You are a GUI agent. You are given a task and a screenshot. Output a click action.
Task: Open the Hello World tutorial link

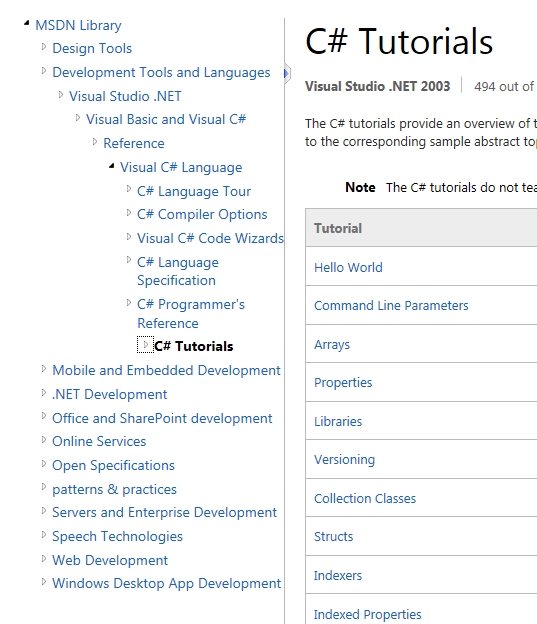coord(348,267)
